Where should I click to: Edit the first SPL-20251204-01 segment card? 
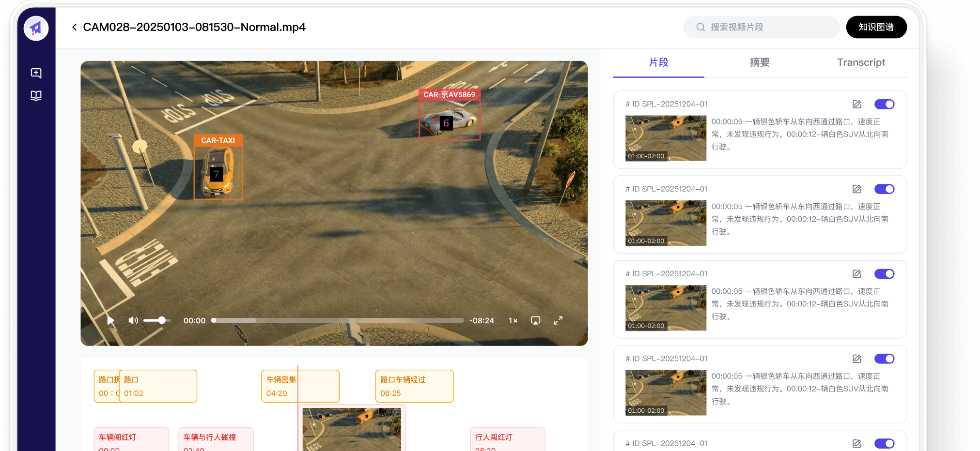point(857,104)
